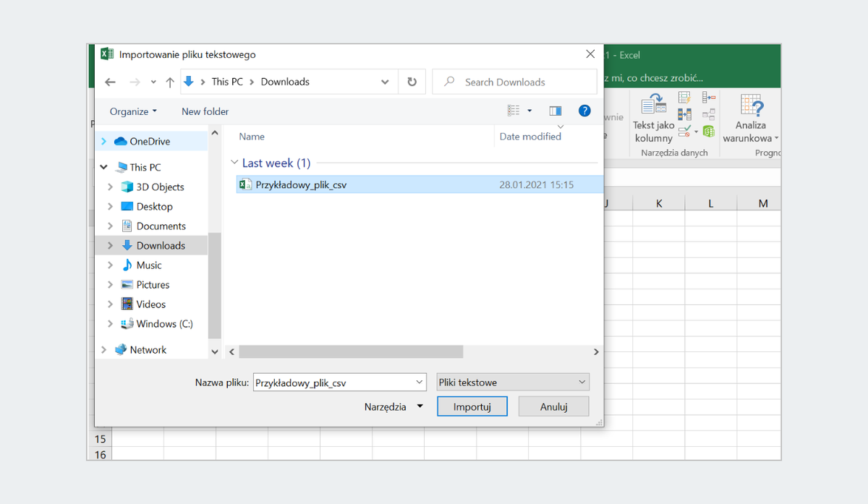868x504 pixels.
Task: Collapse the This PC tree node
Action: [103, 167]
